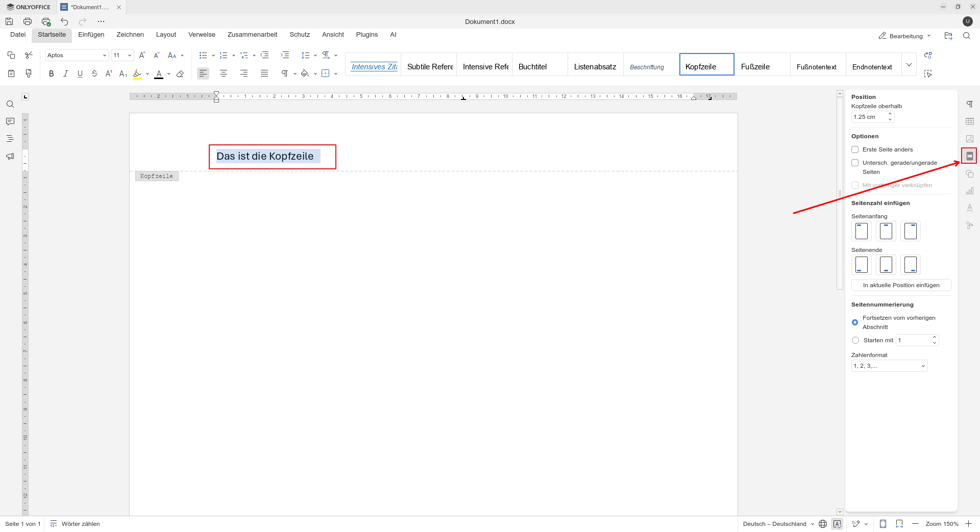
Task: Open the comments panel in left sidebar
Action: 10,121
